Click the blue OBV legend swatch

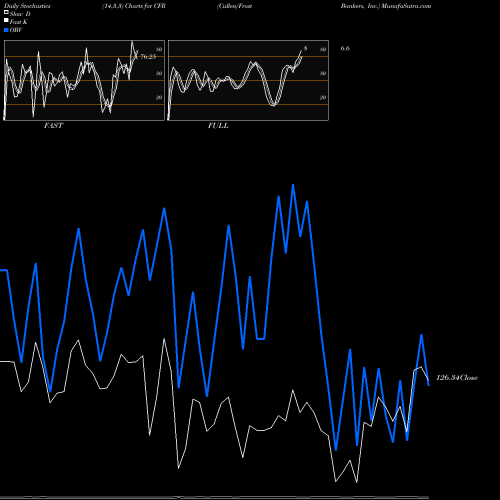coord(6,30)
